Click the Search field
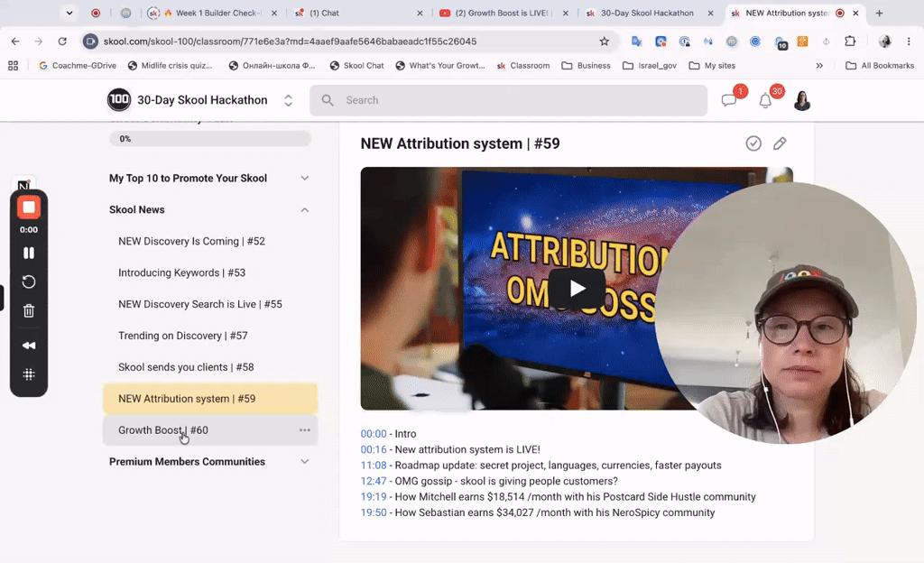The width and height of the screenshot is (924, 563). 508,100
